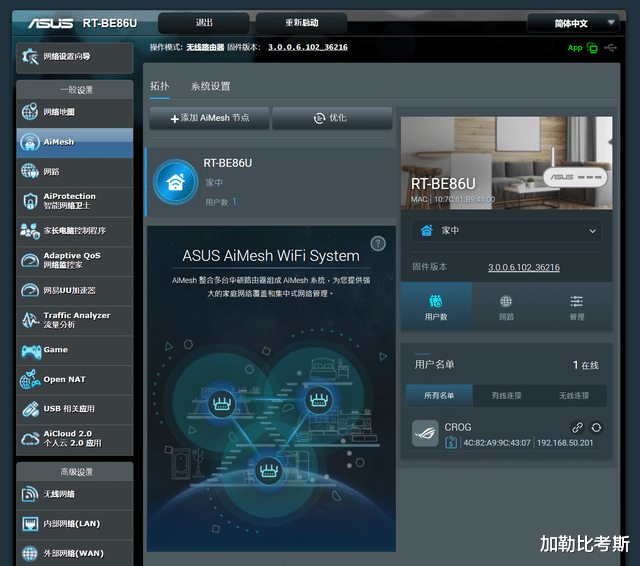
Task: Click the reconnect icon beside CROG
Action: pyautogui.click(x=596, y=427)
